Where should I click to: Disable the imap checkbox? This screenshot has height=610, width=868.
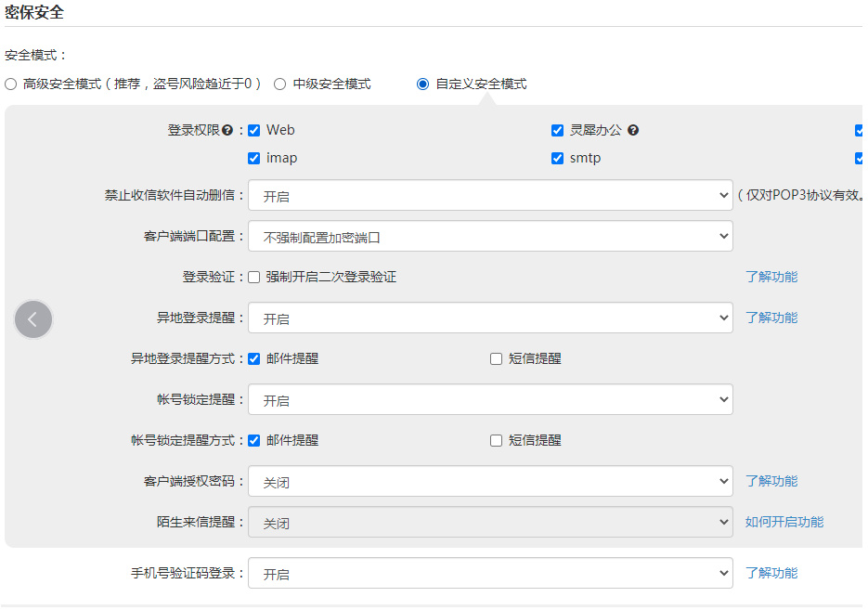pos(253,158)
